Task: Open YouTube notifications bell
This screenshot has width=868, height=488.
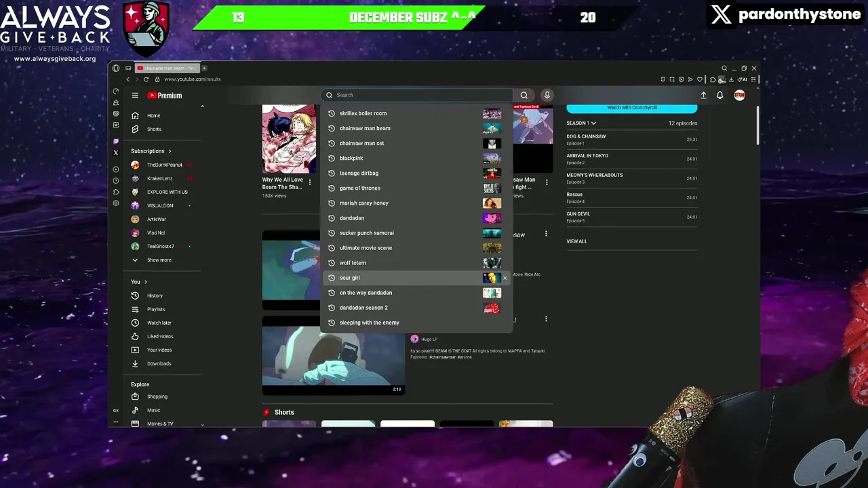Action: [x=720, y=96]
